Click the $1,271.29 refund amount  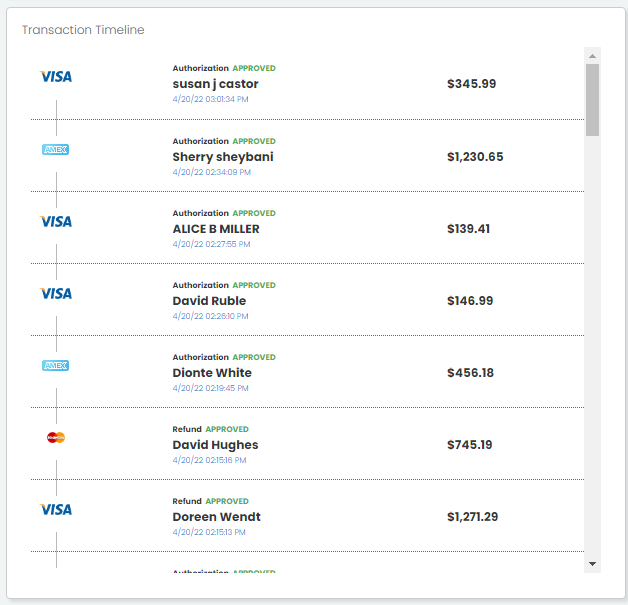click(472, 517)
